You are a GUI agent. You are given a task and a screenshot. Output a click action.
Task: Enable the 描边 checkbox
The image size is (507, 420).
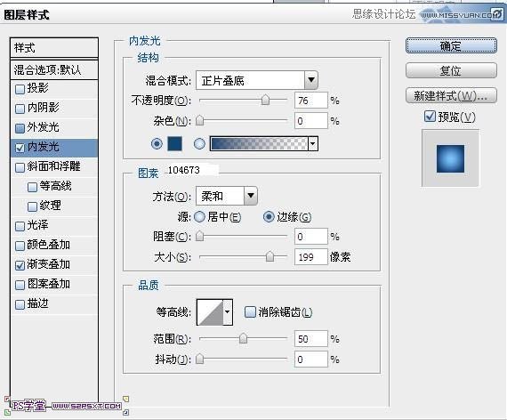[x=20, y=304]
